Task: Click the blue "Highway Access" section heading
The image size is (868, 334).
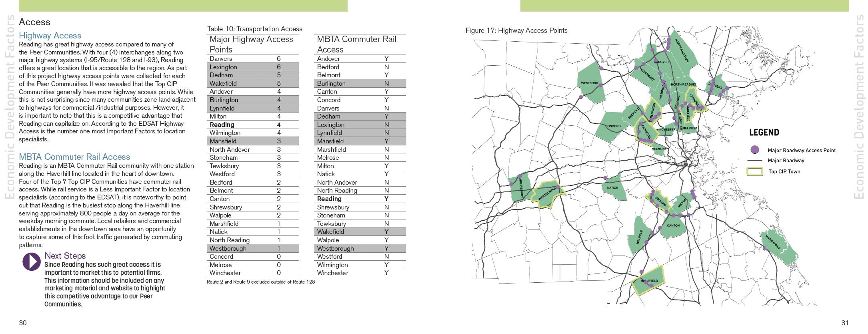Action: [x=50, y=36]
